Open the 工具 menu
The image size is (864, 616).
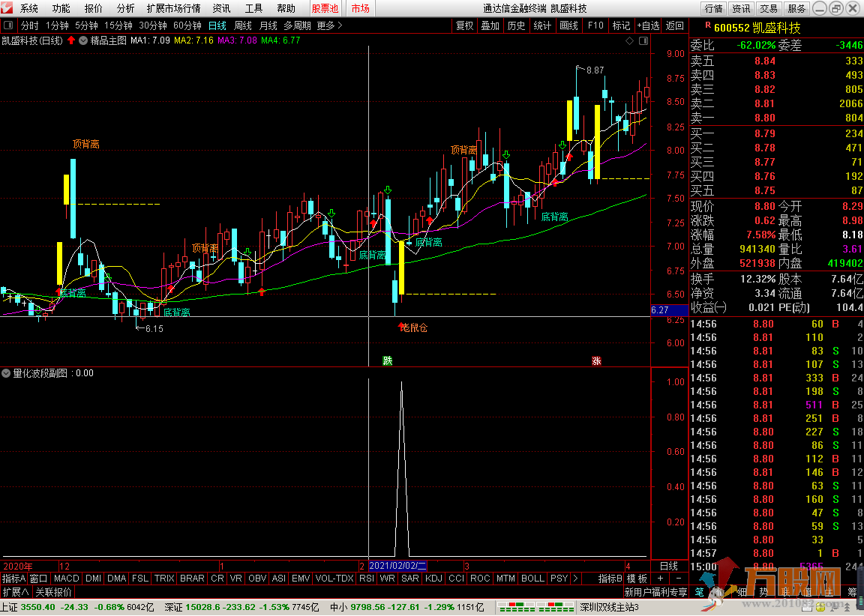pos(253,8)
